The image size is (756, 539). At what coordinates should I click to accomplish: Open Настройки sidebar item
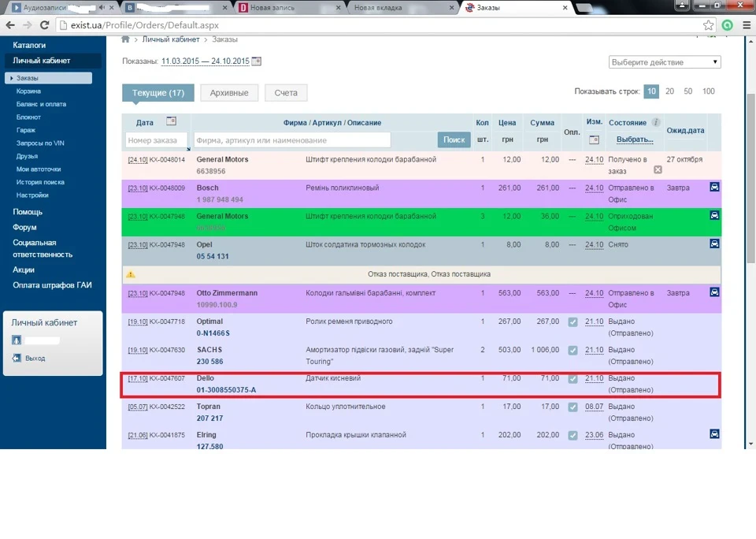point(32,195)
